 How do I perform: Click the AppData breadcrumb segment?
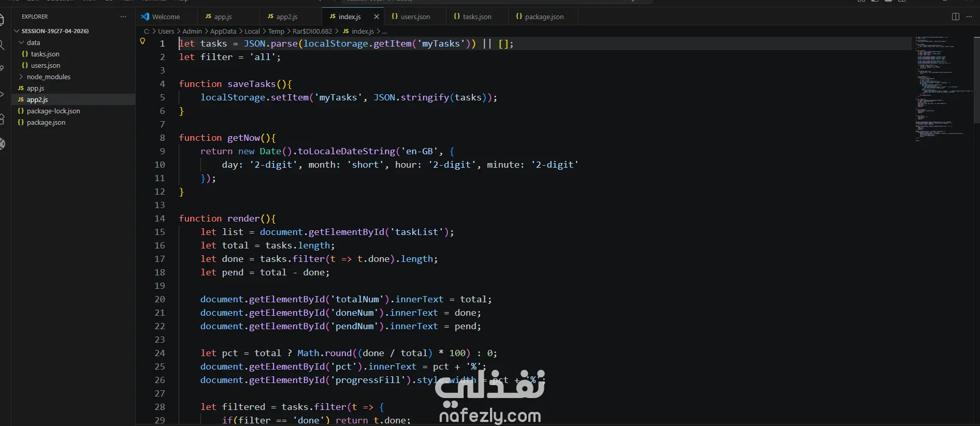[x=223, y=31]
